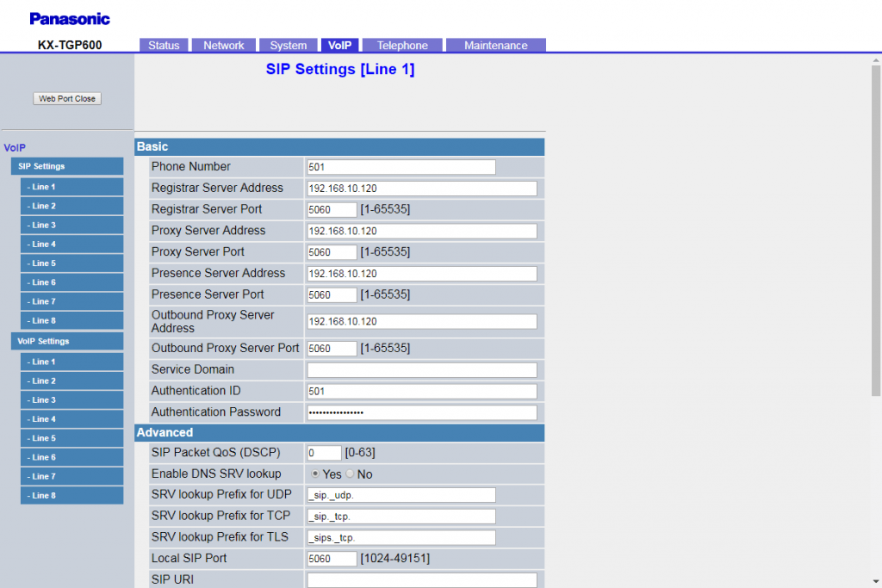
Task: Click the SIP Settings [Line 1] heading
Action: [x=340, y=69]
